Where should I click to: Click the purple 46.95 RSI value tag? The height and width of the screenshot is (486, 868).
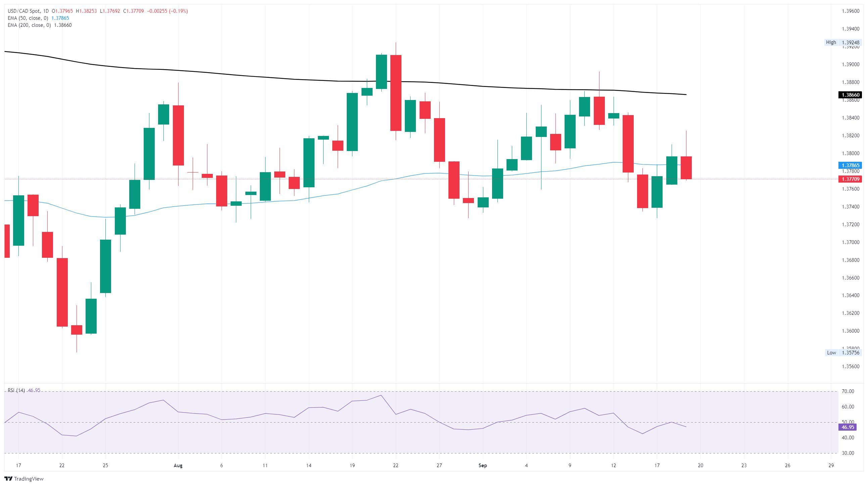[848, 427]
